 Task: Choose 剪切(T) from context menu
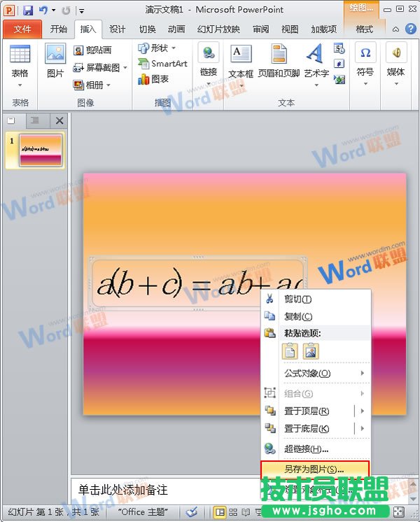[316, 299]
